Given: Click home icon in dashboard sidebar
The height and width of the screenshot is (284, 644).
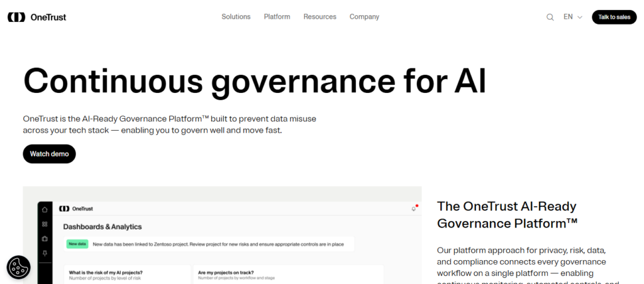Looking at the screenshot, I should pyautogui.click(x=45, y=209).
